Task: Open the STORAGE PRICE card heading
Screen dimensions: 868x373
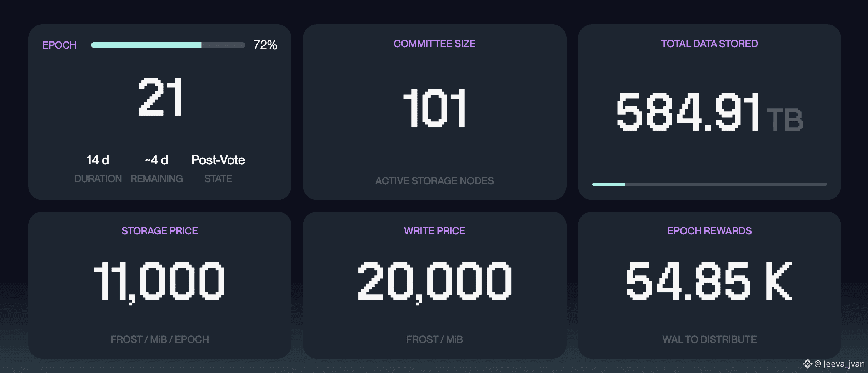Action: pos(160,231)
